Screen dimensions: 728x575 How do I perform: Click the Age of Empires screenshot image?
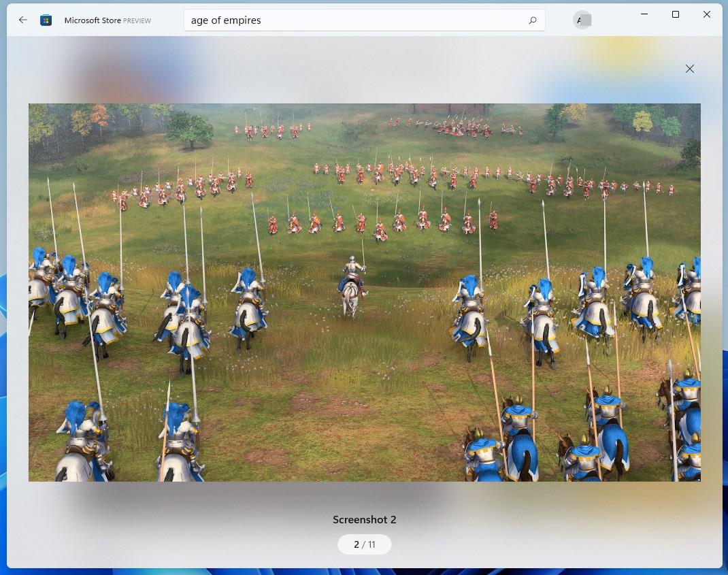click(365, 292)
